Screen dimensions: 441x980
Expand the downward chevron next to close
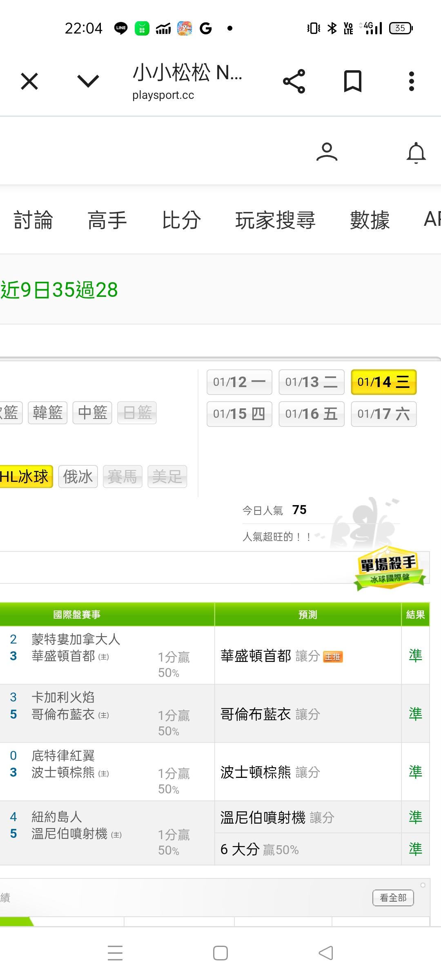pos(88,81)
